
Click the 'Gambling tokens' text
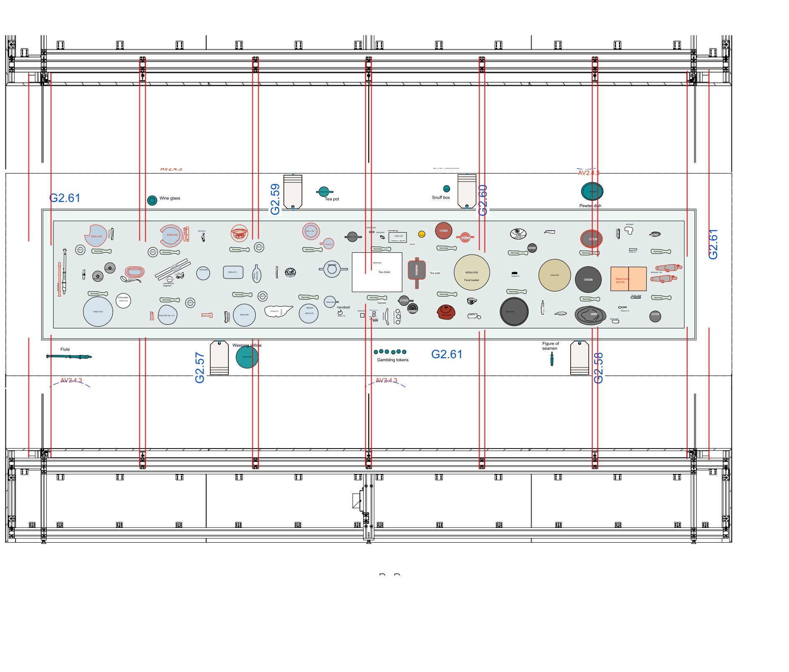(x=393, y=360)
